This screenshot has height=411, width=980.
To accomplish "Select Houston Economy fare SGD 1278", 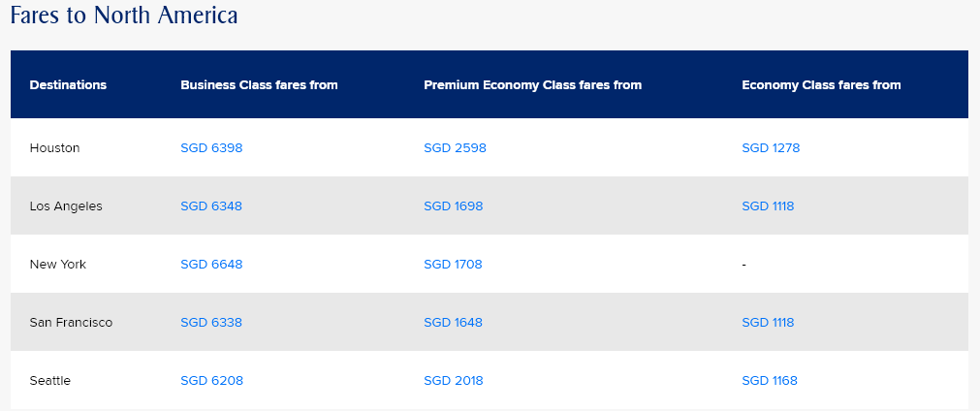I will 771,148.
